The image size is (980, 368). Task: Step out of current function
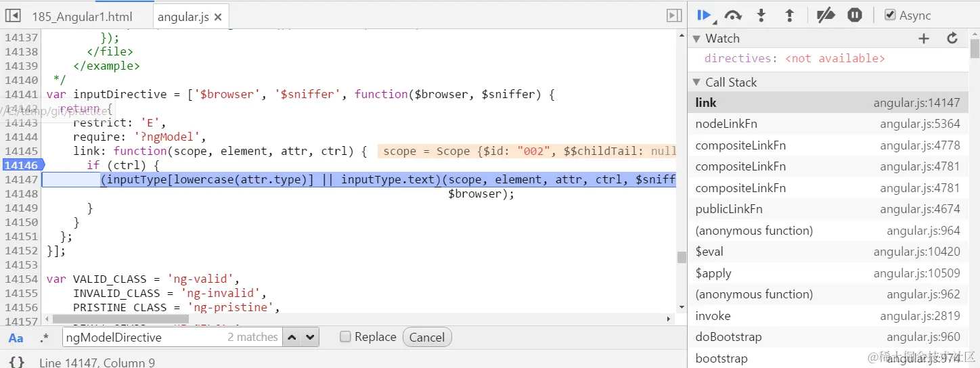coord(789,16)
